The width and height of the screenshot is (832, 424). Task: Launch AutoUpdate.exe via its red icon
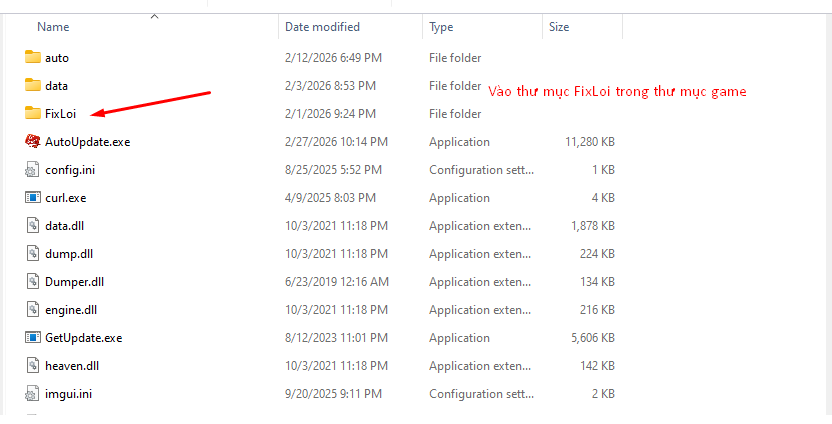32,141
